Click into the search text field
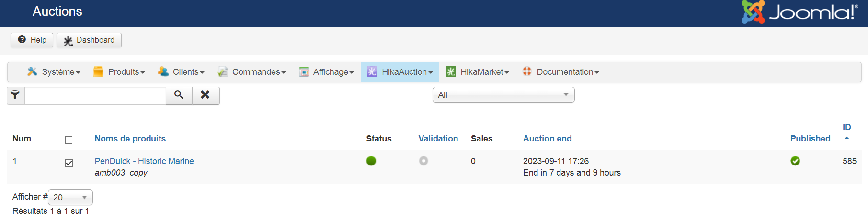868x224 pixels. (x=95, y=95)
